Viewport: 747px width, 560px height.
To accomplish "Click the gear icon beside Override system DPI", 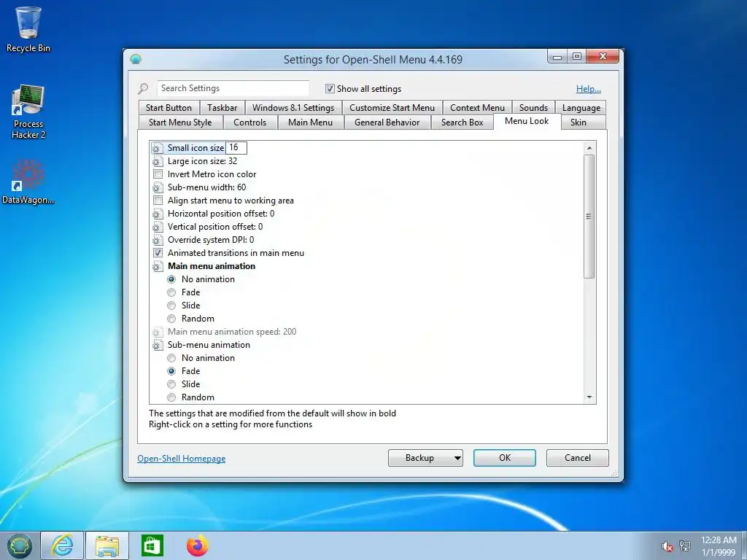I will click(158, 240).
